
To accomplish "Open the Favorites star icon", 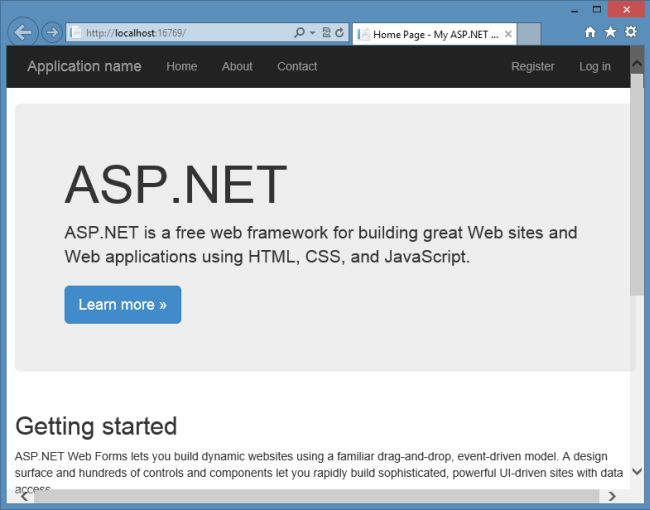I will click(610, 32).
